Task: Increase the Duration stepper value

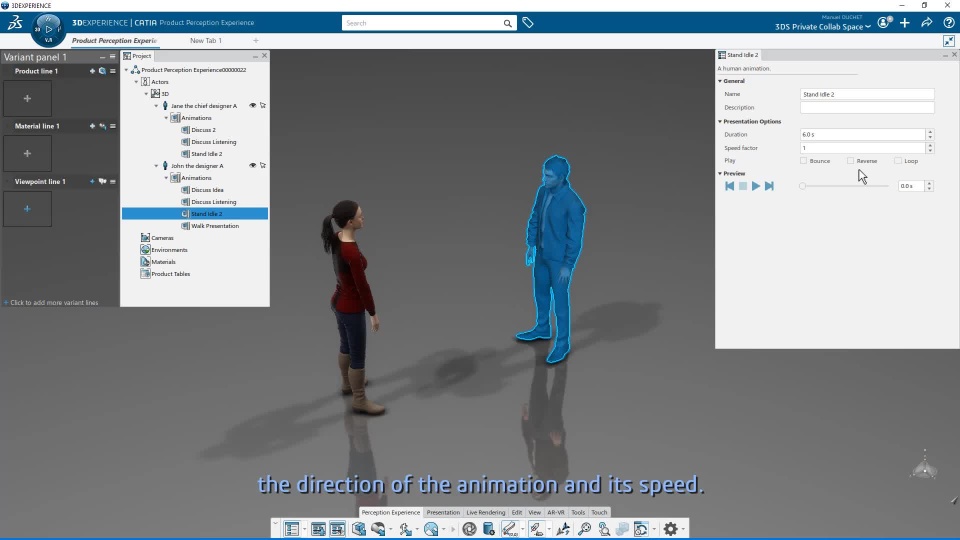Action: [930, 132]
